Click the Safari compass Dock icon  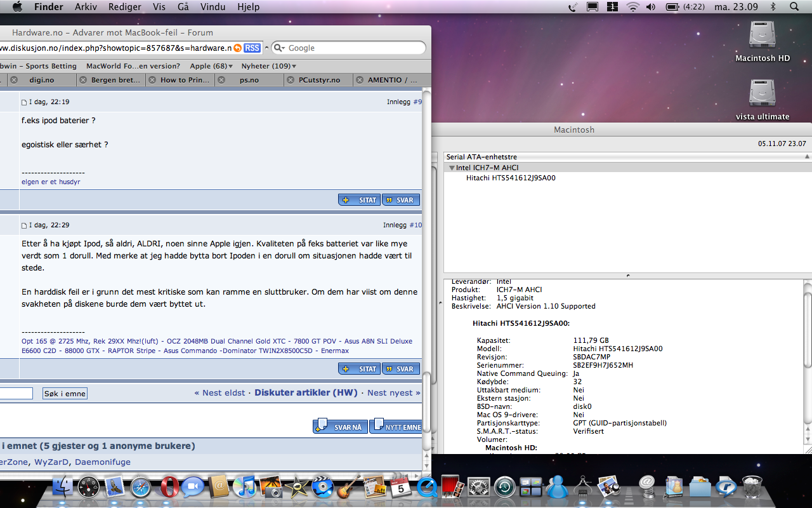click(140, 488)
